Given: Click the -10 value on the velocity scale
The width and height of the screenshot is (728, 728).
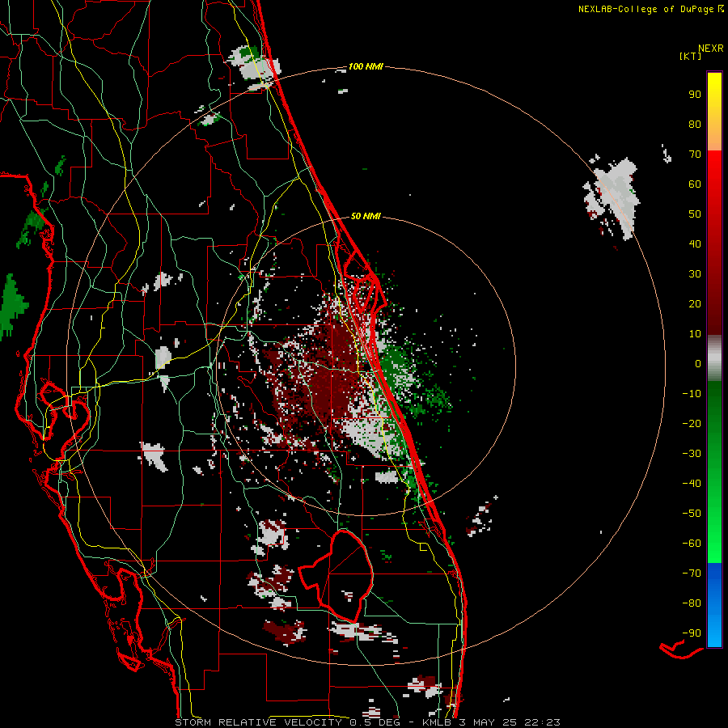Looking at the screenshot, I should [692, 394].
